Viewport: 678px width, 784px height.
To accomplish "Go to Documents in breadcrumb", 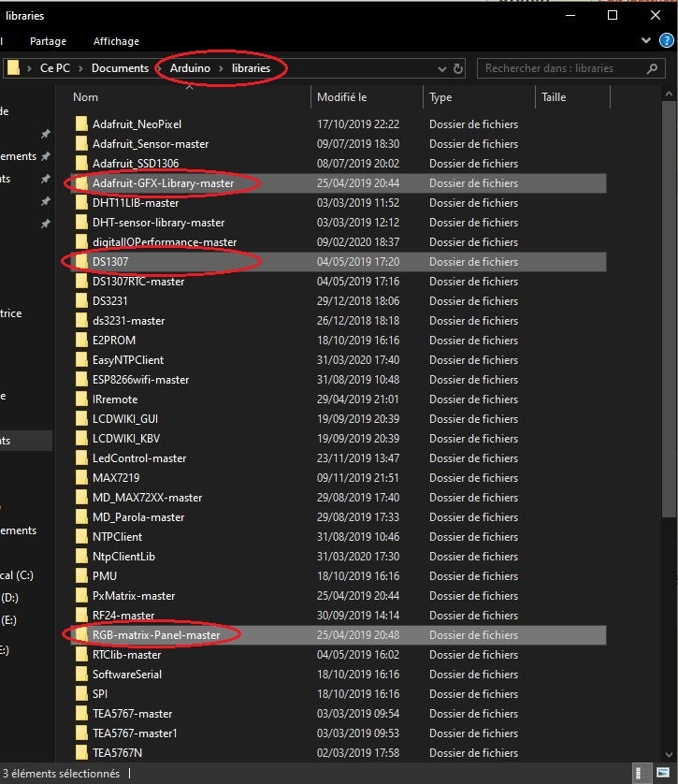I will [120, 68].
